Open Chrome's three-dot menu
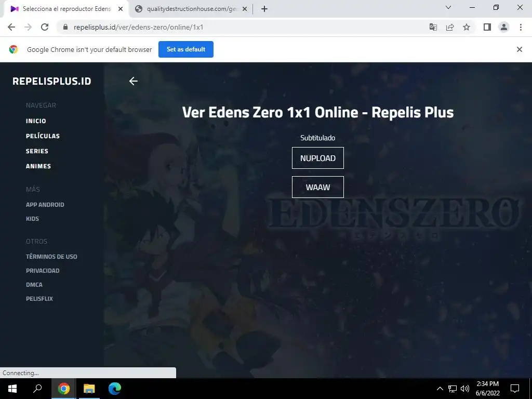532x399 pixels. 521,27
